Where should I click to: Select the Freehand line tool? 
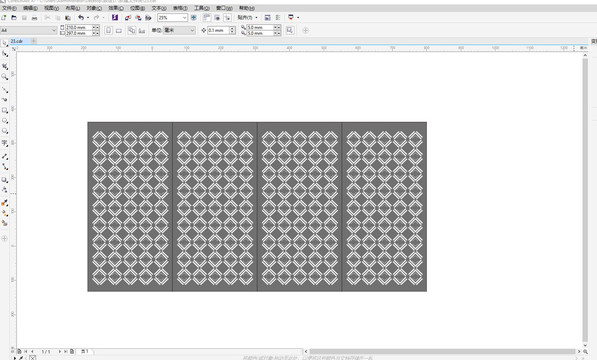5,90
